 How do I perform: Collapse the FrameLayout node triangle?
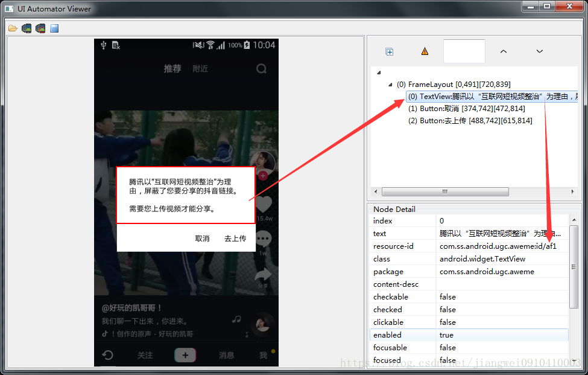pyautogui.click(x=390, y=85)
